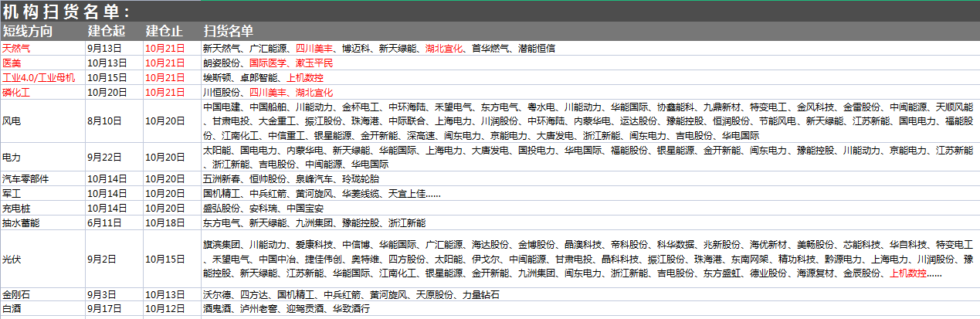
Task: Select the 工业4.0/工业母机 cell
Action: coord(42,78)
